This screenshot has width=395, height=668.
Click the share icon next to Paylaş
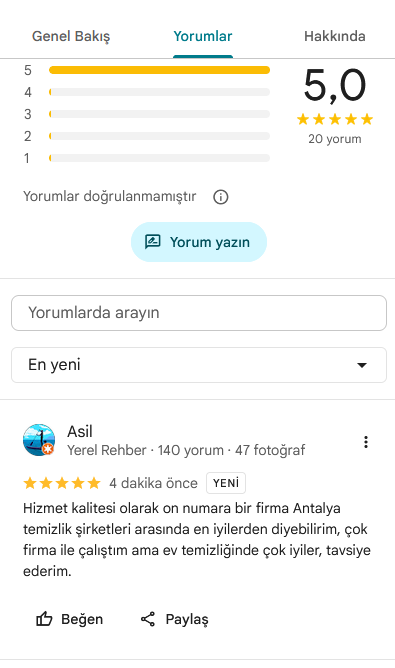click(148, 619)
